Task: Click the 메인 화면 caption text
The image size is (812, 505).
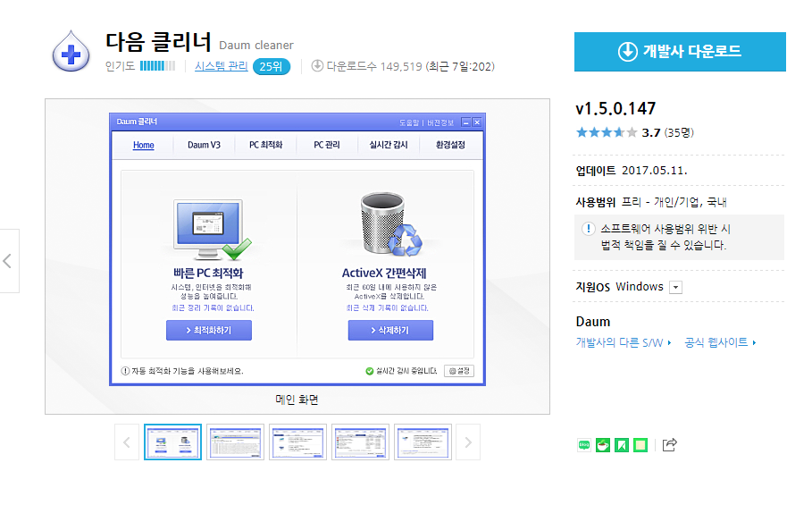Action: point(297,400)
